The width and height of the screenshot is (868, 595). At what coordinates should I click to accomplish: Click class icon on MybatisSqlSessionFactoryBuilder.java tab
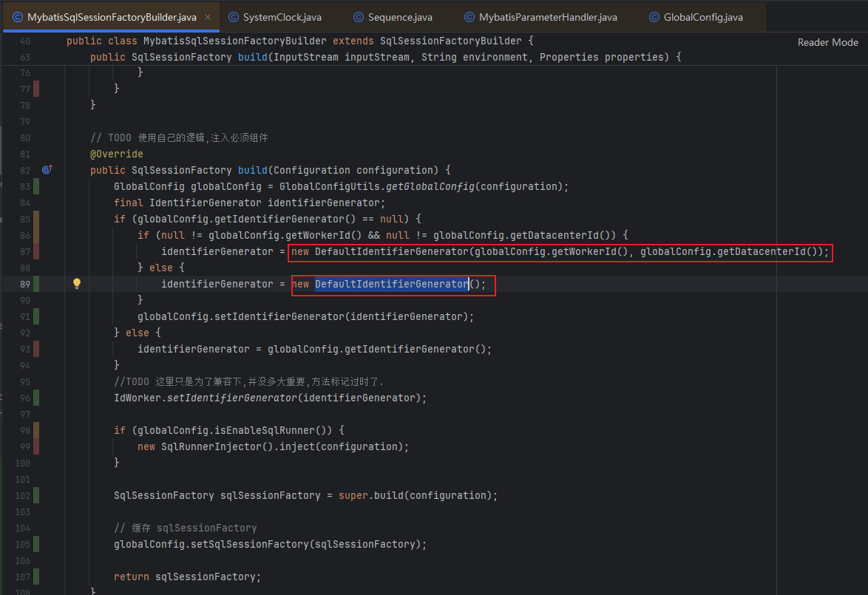tap(18, 17)
